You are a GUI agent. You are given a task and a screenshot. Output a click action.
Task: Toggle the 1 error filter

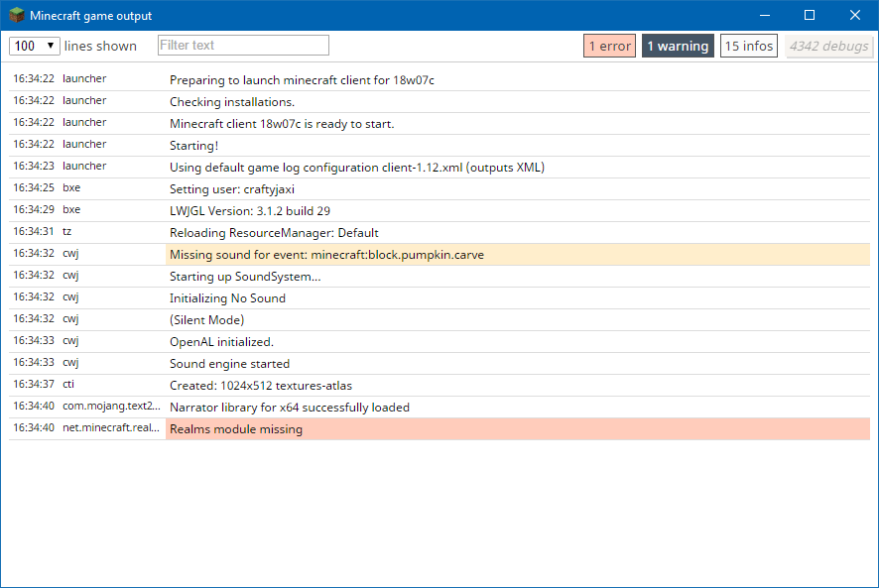click(609, 46)
